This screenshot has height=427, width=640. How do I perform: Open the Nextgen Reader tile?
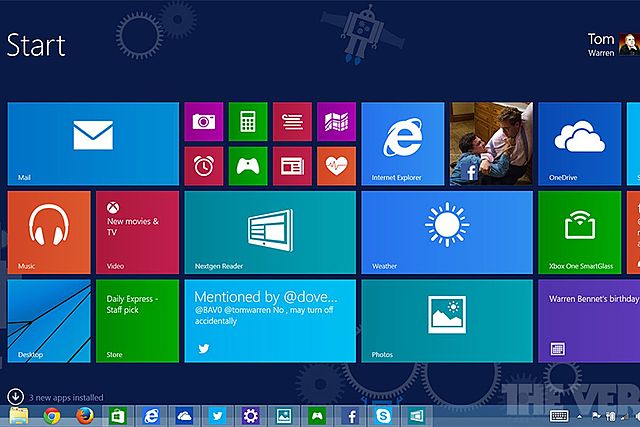pos(270,232)
